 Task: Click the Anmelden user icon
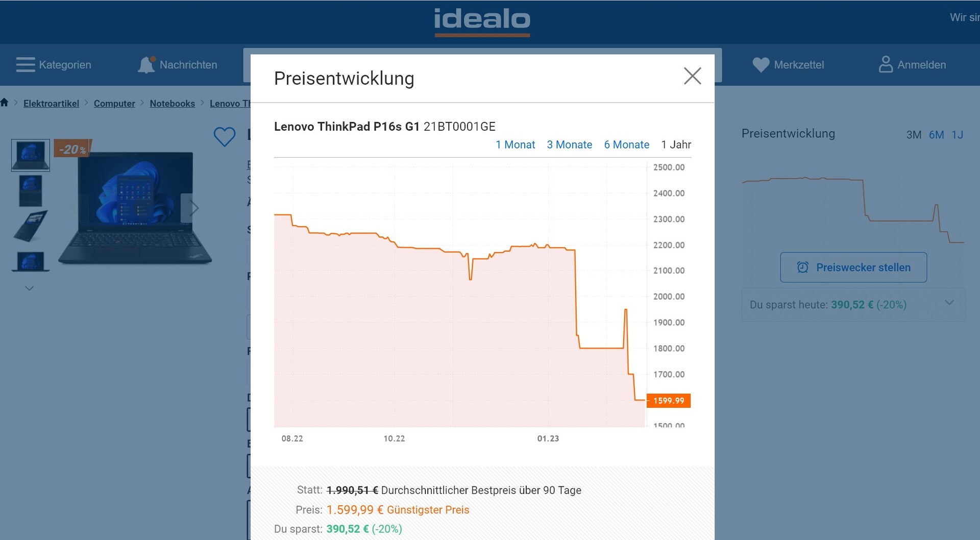pyautogui.click(x=886, y=64)
